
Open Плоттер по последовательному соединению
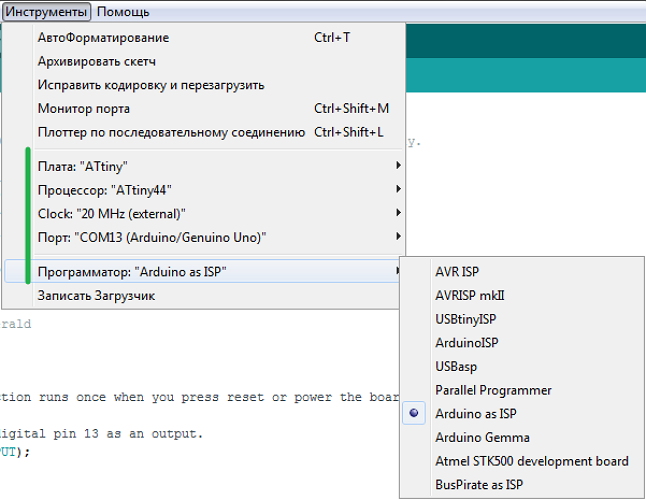pos(170,132)
